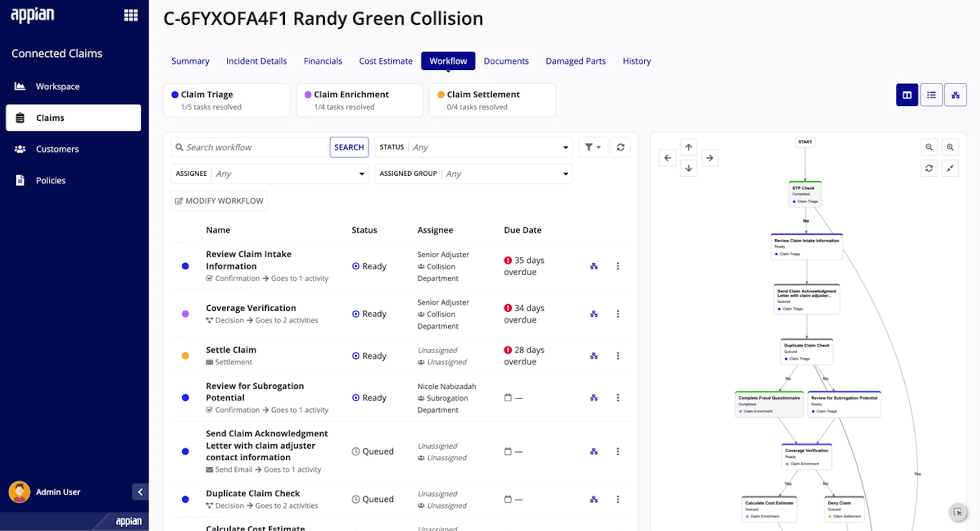Open the Cost Estimate tab

pyautogui.click(x=386, y=61)
